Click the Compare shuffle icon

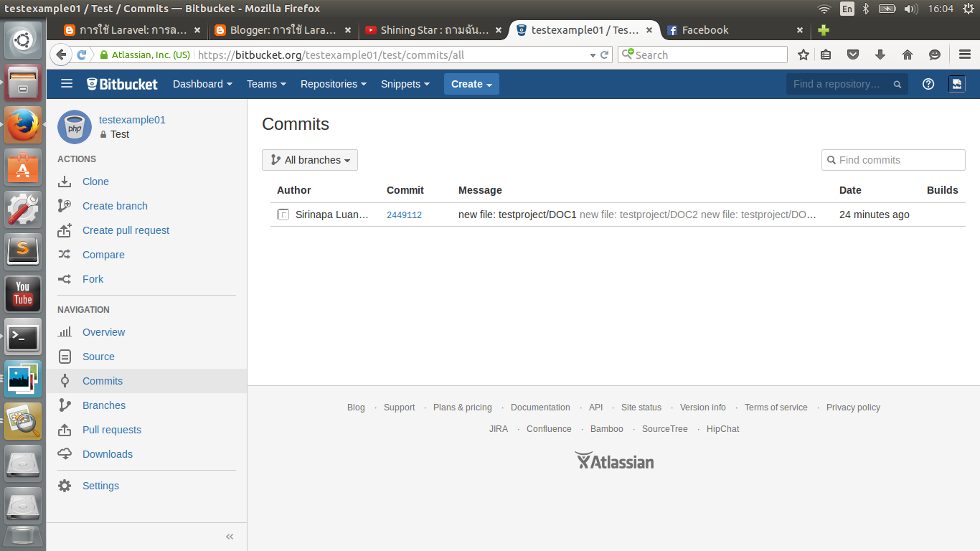(x=65, y=255)
